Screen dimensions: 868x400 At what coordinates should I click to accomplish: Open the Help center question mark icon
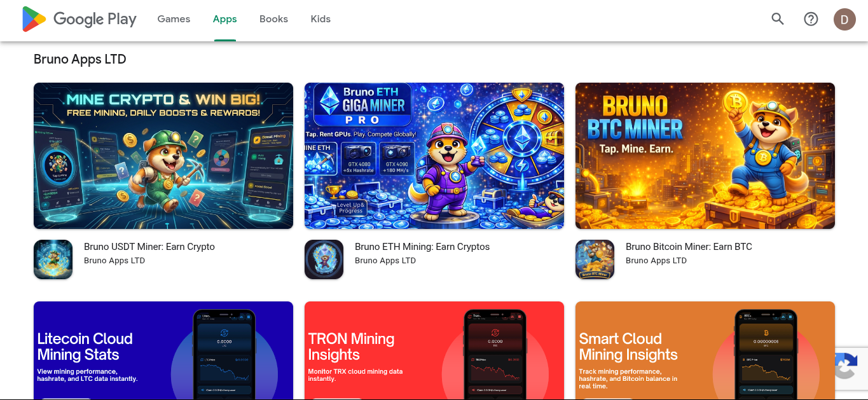[811, 19]
